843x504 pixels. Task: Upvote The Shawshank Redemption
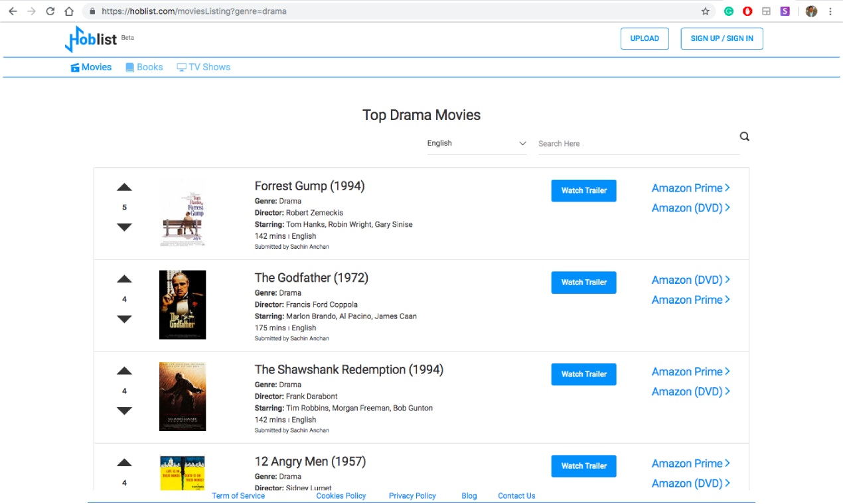[124, 371]
